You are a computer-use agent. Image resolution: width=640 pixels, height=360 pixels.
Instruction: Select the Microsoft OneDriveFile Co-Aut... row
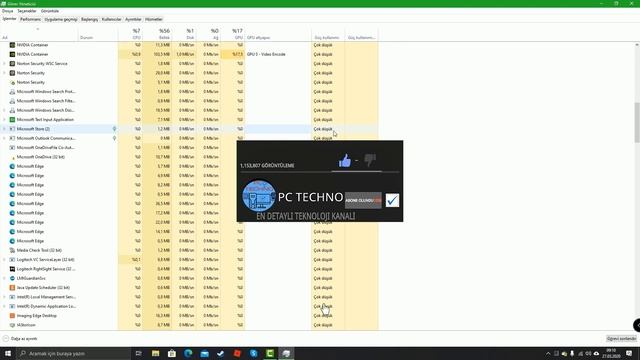coord(189,148)
